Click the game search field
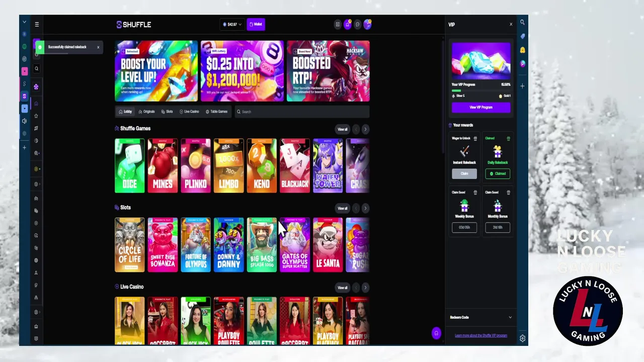This screenshot has width=644, height=362. tap(302, 112)
